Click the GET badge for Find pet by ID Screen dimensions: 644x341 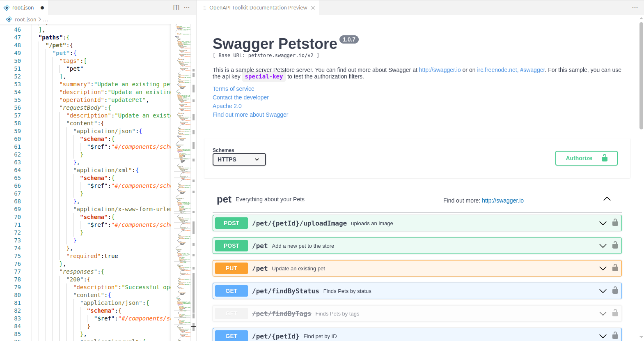tap(231, 336)
